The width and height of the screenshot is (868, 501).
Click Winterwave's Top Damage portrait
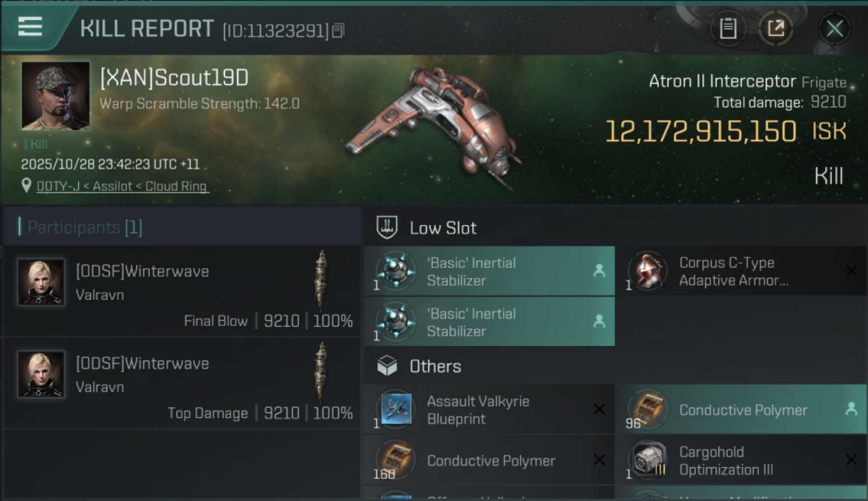coord(41,374)
